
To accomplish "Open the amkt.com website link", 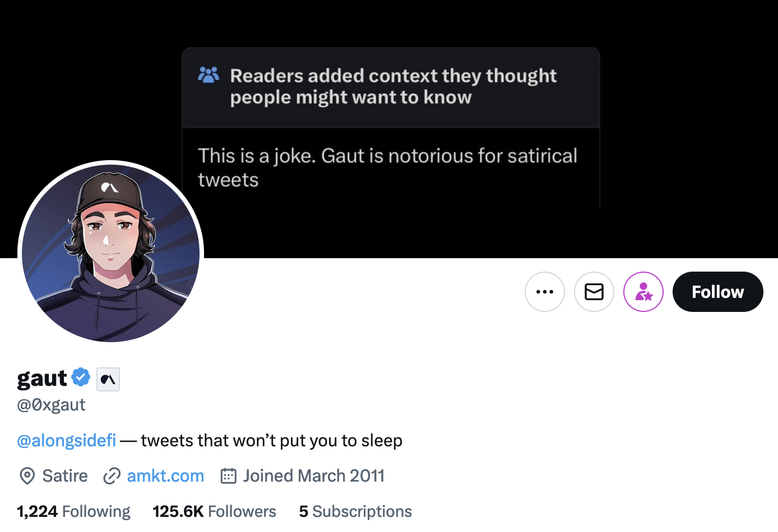I will point(165,475).
